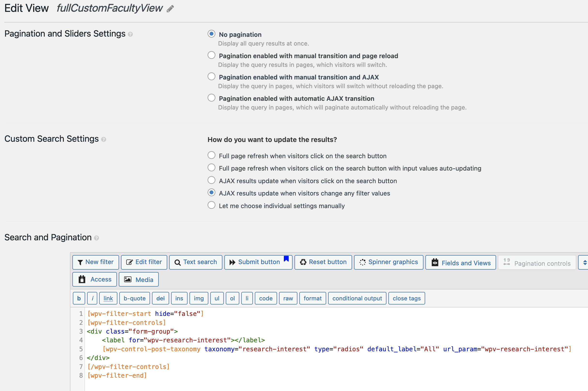Click the closing </div> code line
Viewport: 588px width, 391px height.
[98, 358]
